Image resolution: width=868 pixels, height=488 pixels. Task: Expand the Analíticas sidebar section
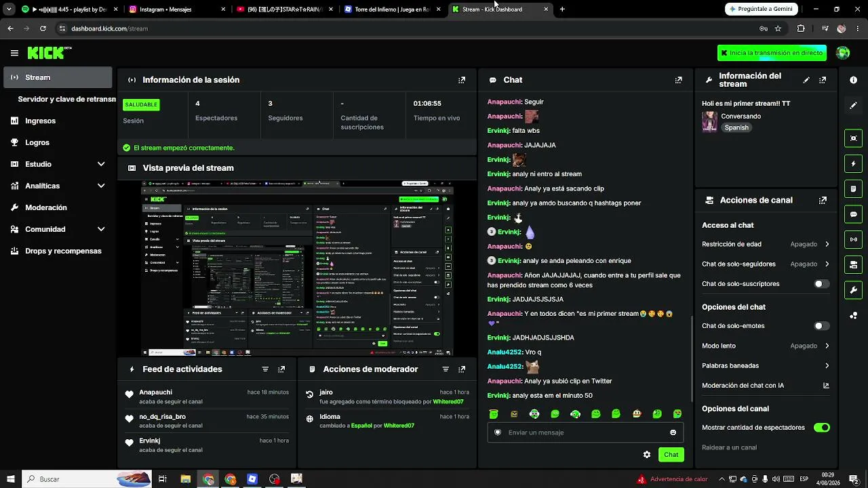click(x=58, y=186)
